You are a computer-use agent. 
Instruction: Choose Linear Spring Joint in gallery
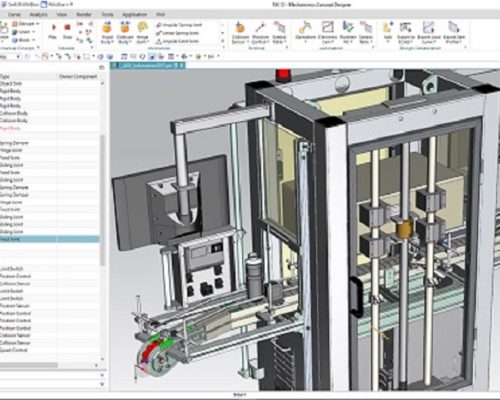click(x=177, y=33)
